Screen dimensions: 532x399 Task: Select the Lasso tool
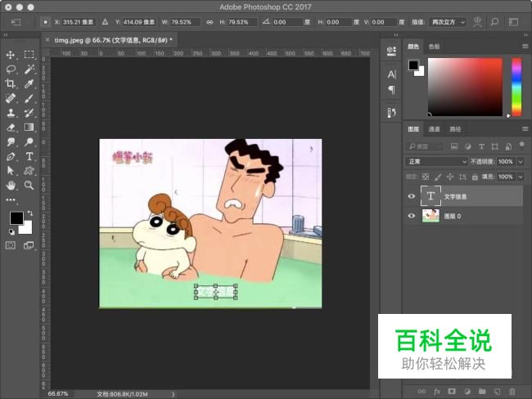click(x=11, y=69)
